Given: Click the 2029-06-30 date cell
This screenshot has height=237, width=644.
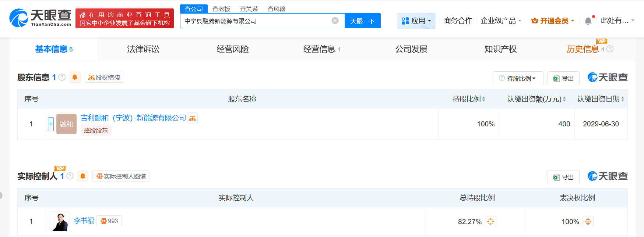Looking at the screenshot, I should (x=601, y=124).
